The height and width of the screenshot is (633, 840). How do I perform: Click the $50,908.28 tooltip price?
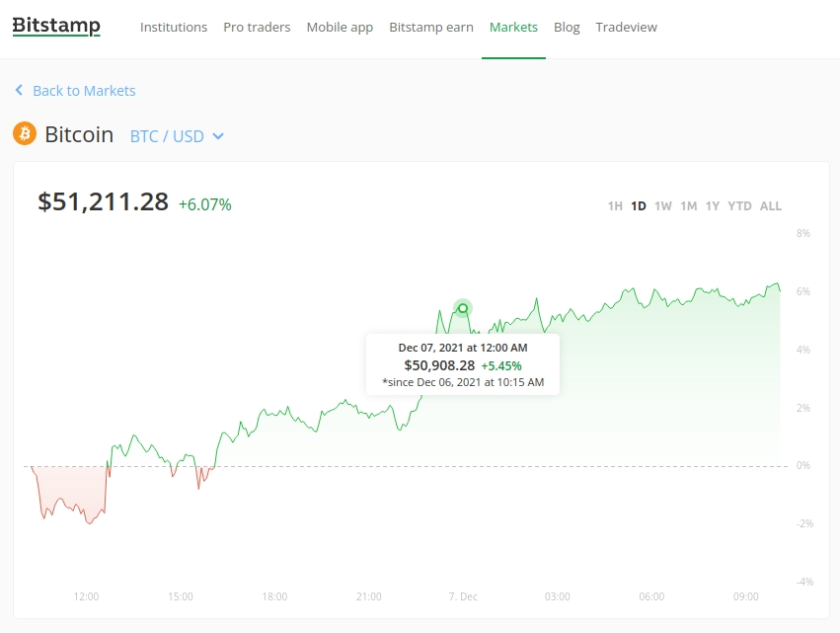click(439, 365)
